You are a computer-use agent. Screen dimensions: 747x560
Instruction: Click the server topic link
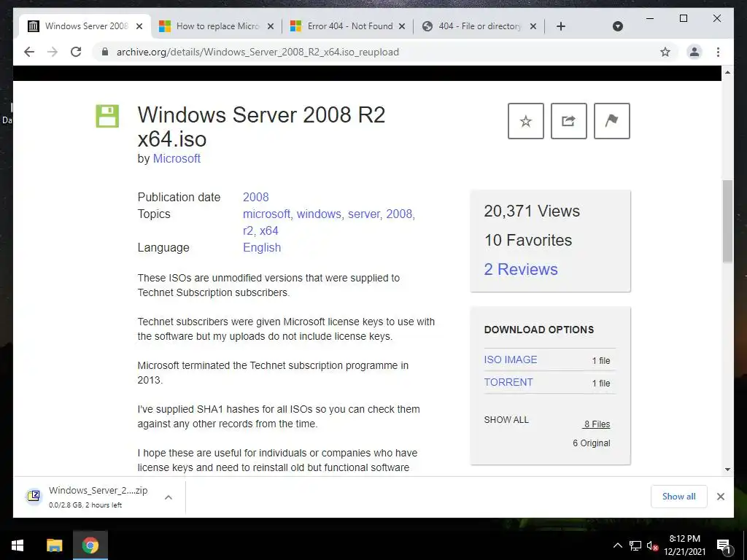coord(364,214)
